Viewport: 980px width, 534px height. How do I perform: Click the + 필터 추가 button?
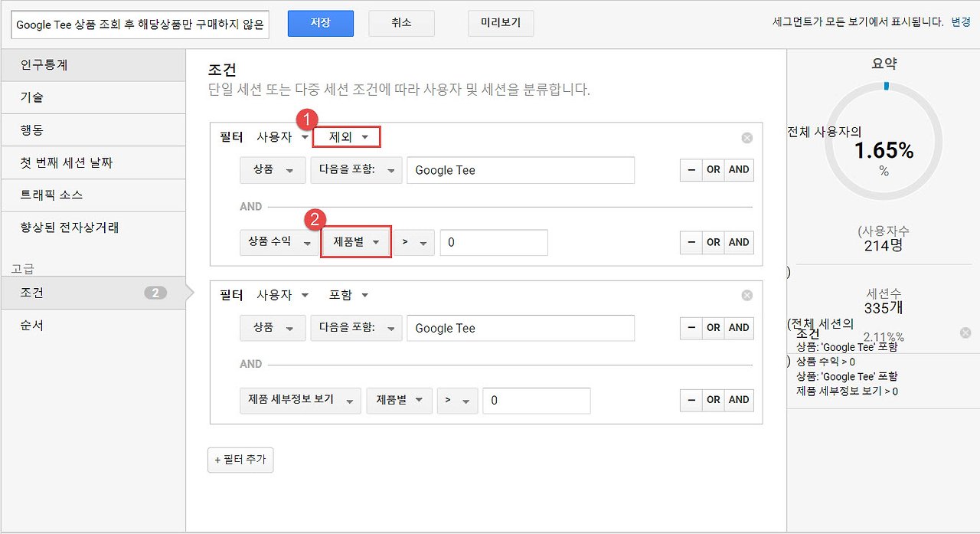point(240,460)
